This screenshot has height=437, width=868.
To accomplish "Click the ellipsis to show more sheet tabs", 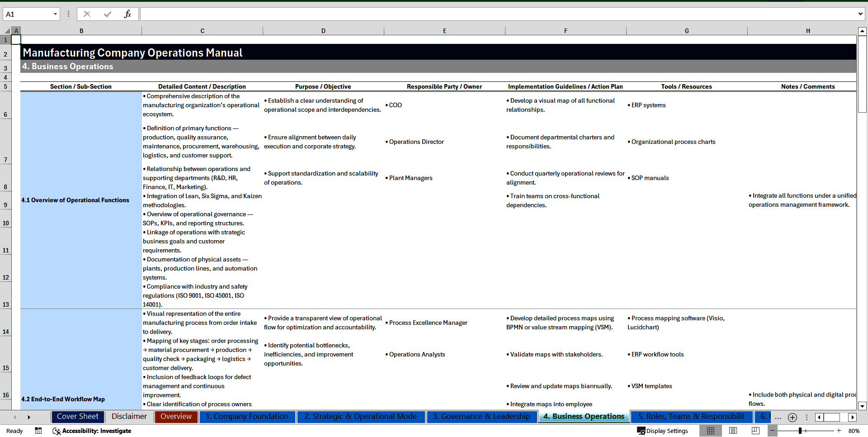I will [778, 417].
